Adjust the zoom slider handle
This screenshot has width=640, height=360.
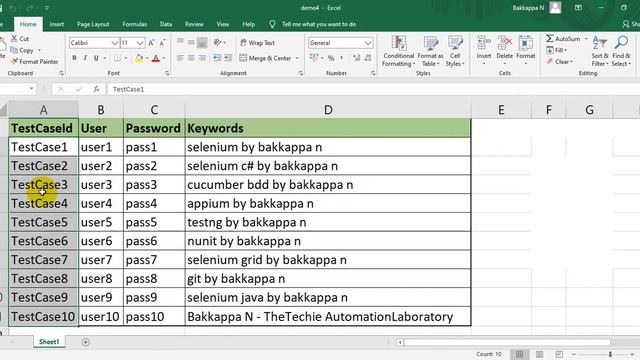pyautogui.click(x=610, y=354)
